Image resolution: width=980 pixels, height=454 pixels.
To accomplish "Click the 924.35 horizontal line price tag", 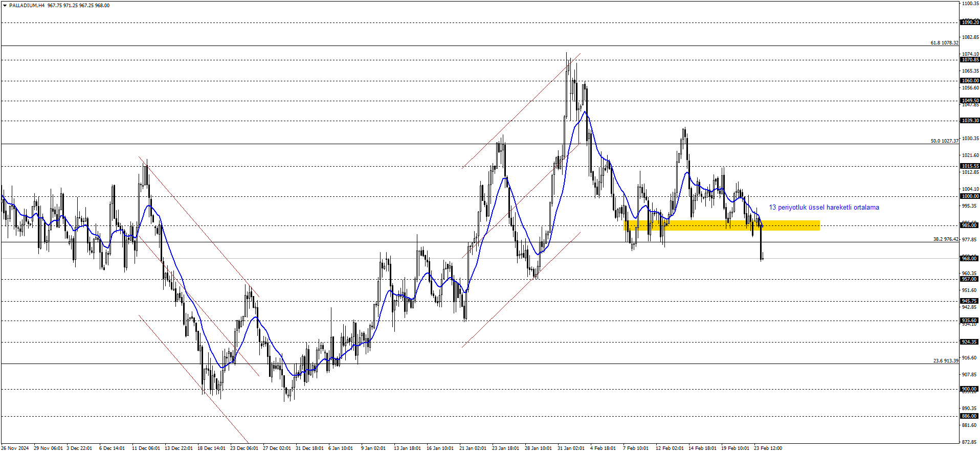I will click(970, 342).
